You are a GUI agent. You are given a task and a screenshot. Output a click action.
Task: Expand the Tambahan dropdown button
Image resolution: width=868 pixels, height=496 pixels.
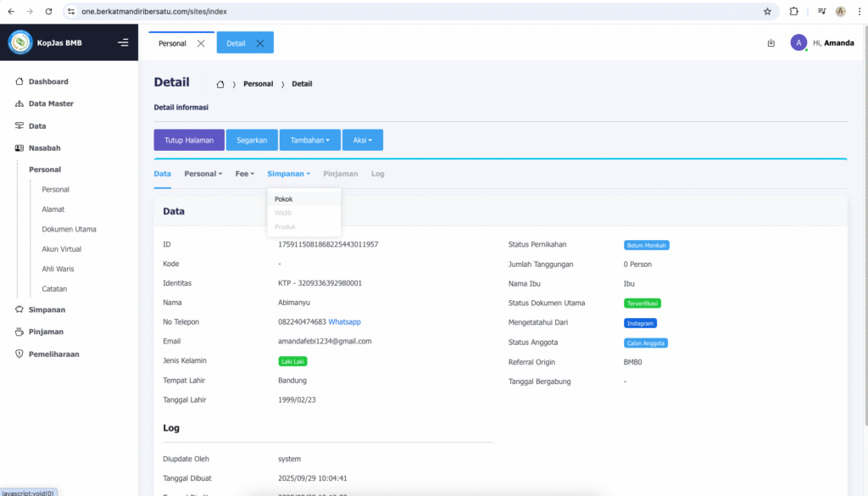[309, 140]
